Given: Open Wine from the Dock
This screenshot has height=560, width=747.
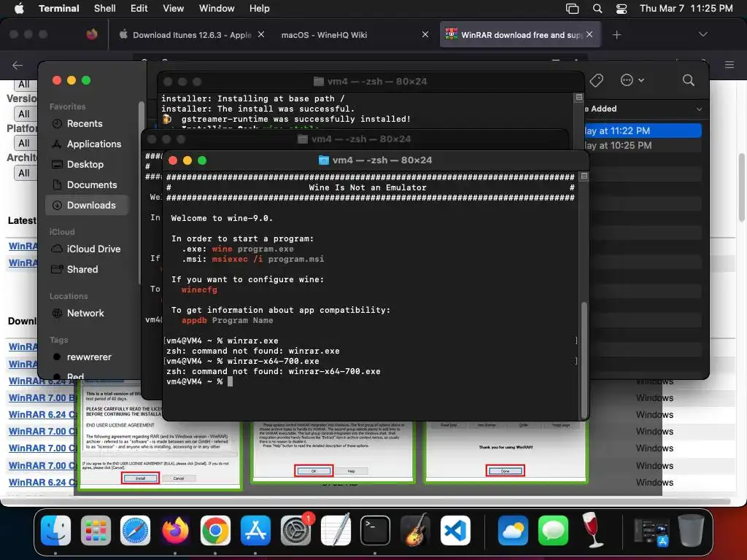Looking at the screenshot, I should [x=592, y=530].
